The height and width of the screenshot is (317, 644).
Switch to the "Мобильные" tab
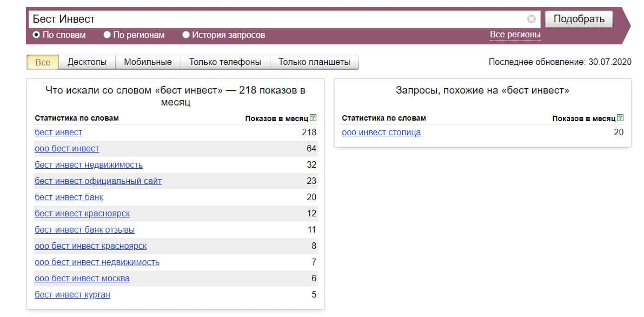click(x=148, y=62)
